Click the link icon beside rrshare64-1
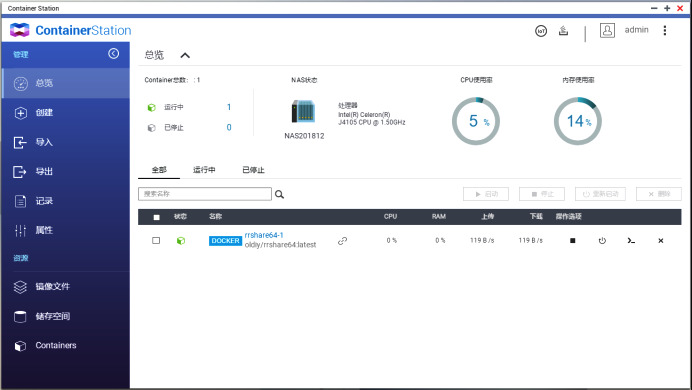This screenshot has height=390, width=692. [342, 241]
